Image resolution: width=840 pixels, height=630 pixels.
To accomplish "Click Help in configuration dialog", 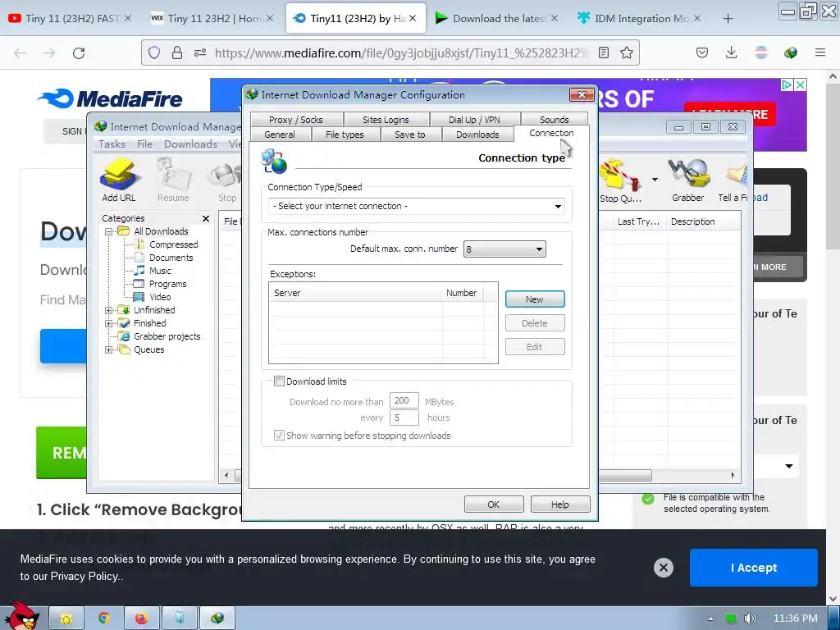I will pos(559,504).
